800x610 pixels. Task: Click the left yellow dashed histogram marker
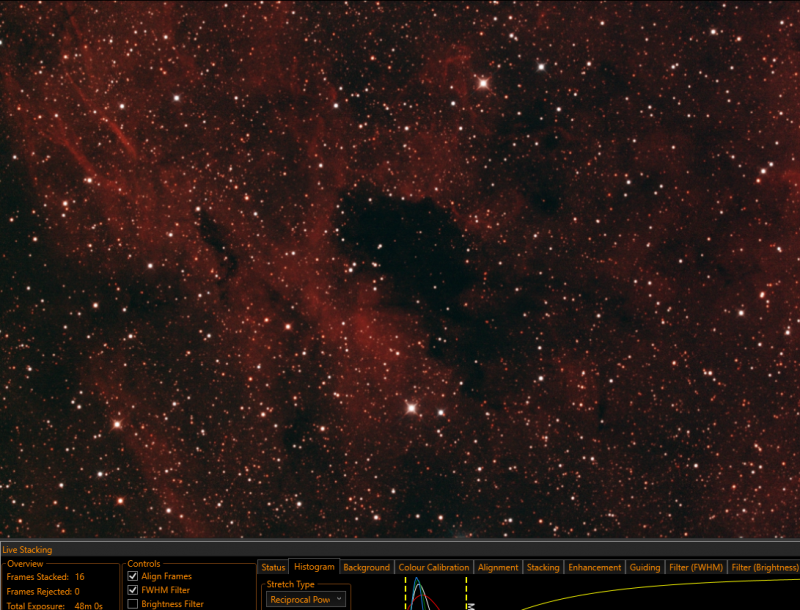pos(406,593)
